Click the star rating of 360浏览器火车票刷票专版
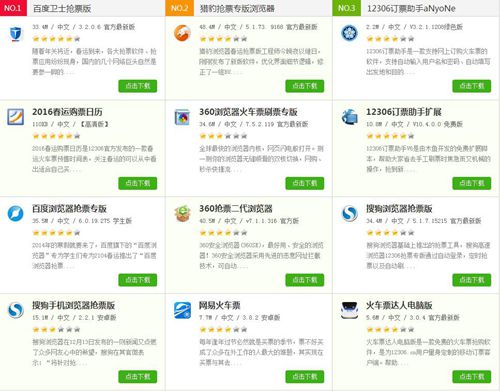 (x=223, y=136)
